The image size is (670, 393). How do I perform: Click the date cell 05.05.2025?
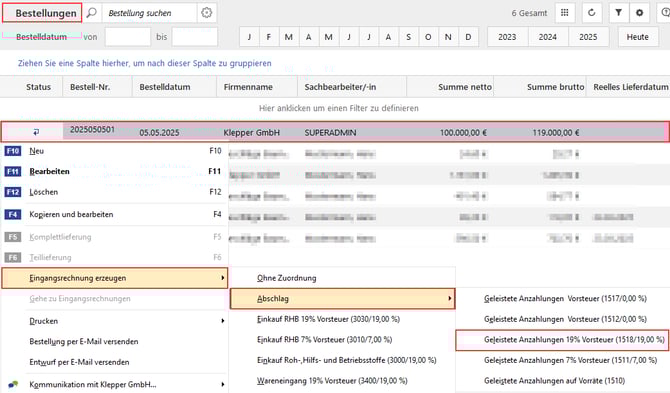pyautogui.click(x=159, y=132)
